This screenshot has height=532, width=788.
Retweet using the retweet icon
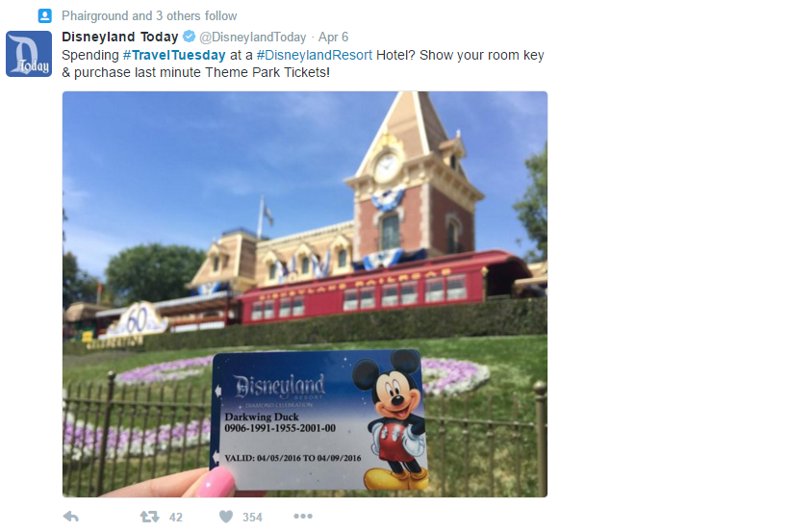pos(149,517)
